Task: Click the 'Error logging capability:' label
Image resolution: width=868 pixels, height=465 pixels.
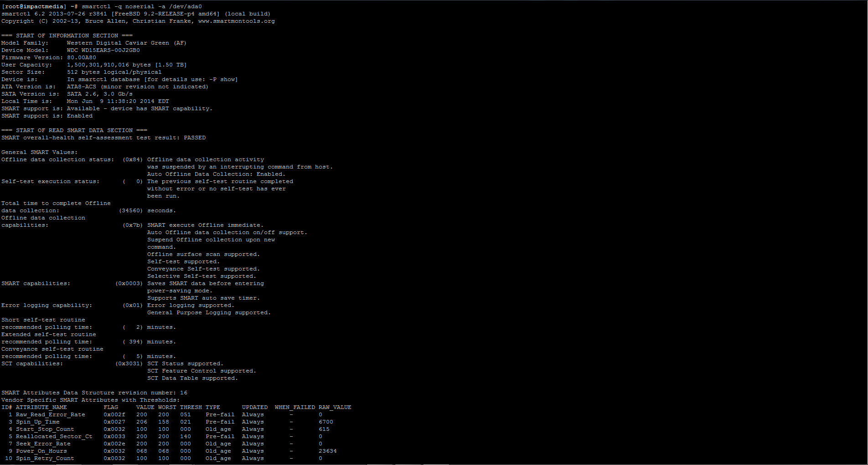Action: coord(46,306)
